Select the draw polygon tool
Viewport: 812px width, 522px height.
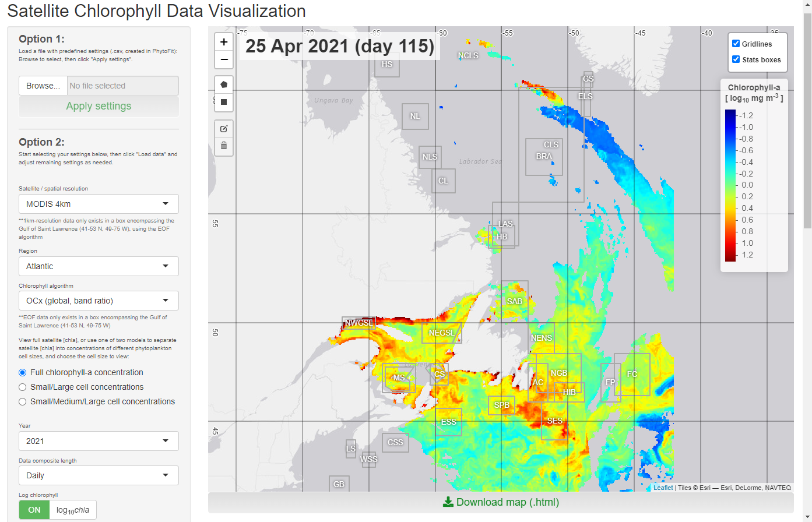point(224,84)
